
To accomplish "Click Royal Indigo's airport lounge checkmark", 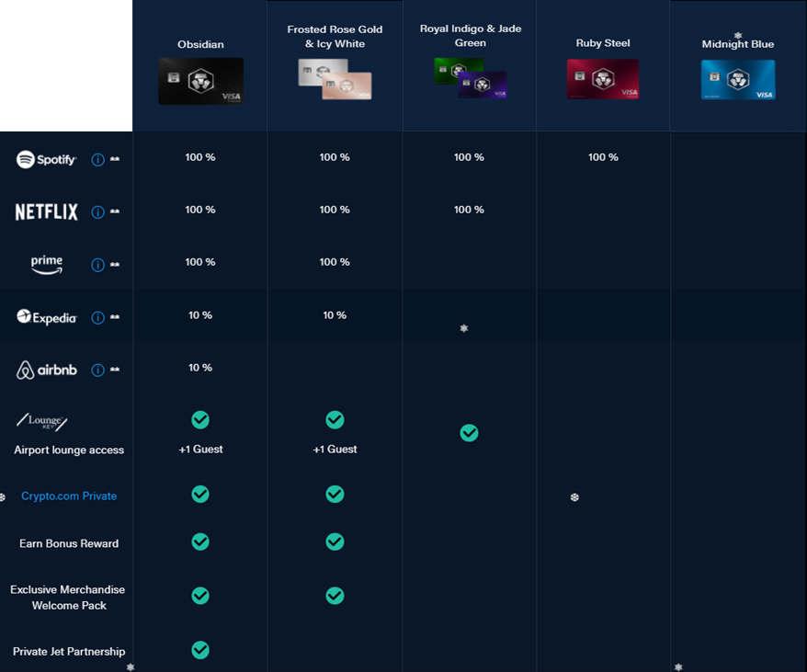I will [469, 433].
